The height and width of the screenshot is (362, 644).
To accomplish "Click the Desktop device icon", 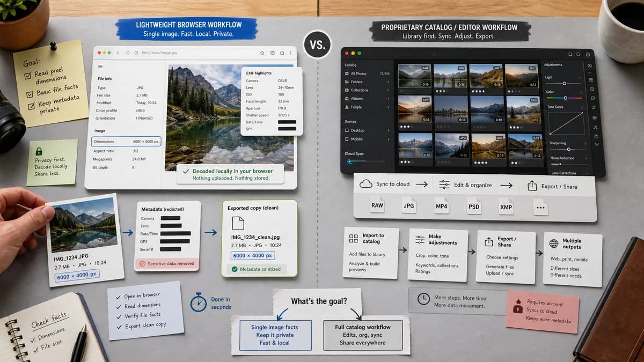I will 346,130.
